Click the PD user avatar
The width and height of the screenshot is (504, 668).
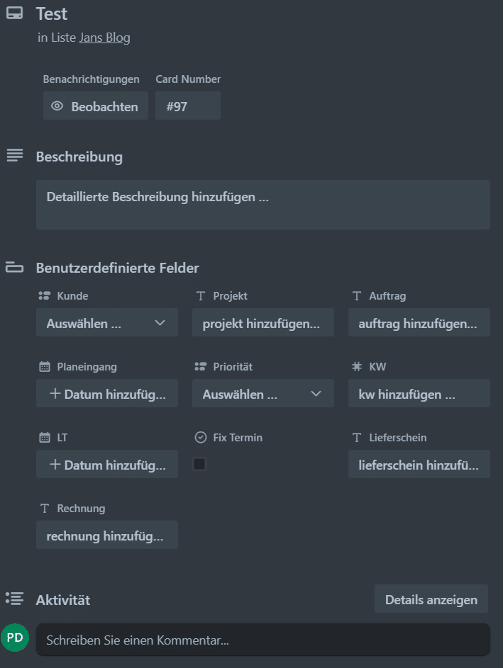tap(15, 637)
